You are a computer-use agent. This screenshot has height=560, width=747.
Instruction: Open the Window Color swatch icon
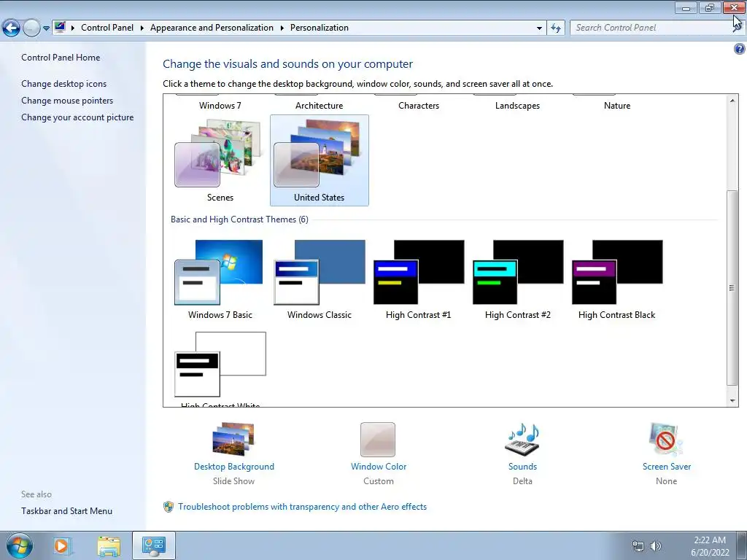[x=378, y=440]
